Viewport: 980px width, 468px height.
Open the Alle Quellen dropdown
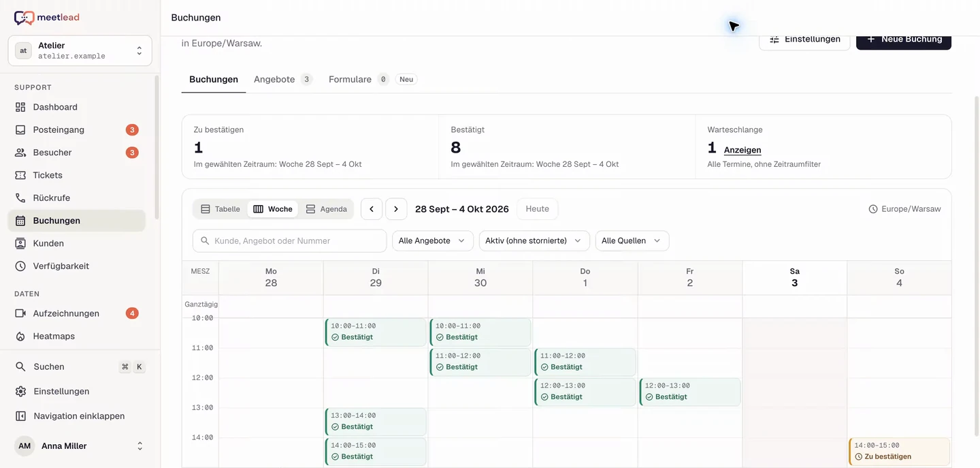632,240
